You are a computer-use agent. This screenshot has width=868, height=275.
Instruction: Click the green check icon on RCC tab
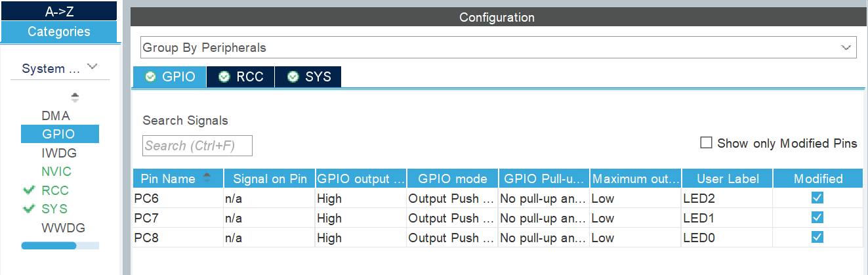(224, 77)
